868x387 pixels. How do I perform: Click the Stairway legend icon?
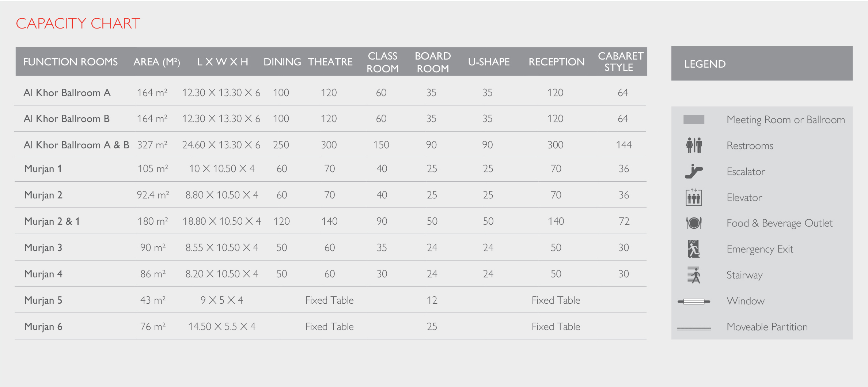pyautogui.click(x=694, y=275)
